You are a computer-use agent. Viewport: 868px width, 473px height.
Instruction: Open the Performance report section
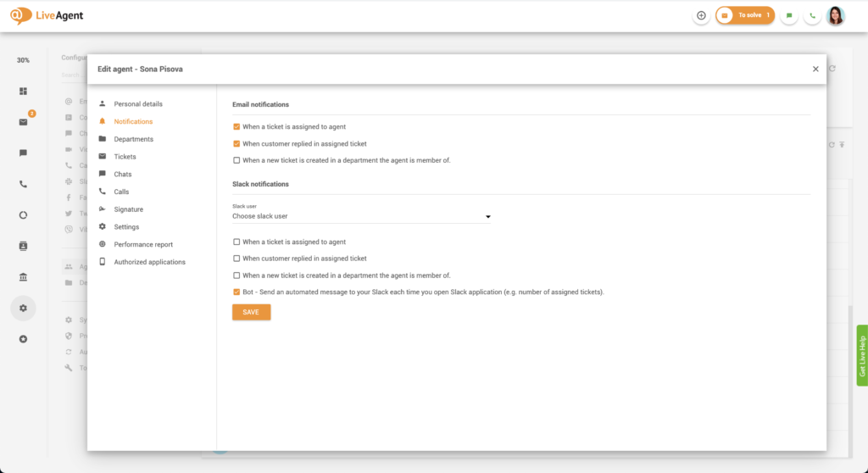click(x=143, y=244)
